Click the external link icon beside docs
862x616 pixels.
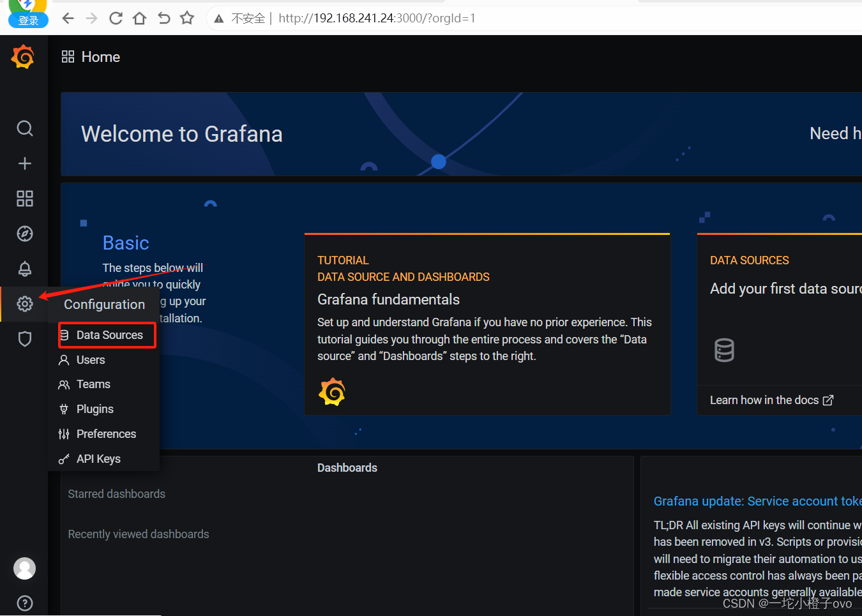pos(828,400)
